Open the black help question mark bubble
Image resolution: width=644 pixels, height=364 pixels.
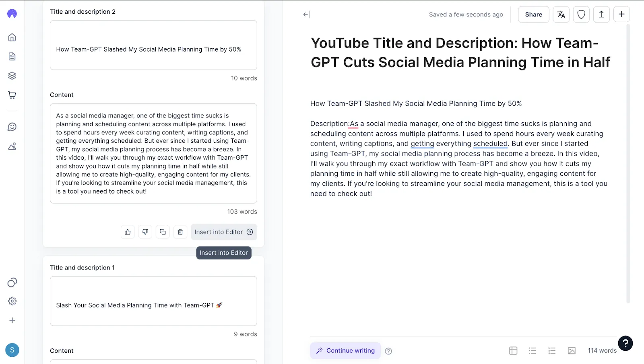click(625, 343)
